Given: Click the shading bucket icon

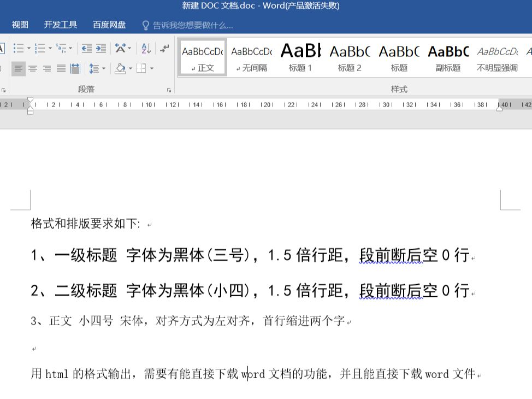Looking at the screenshot, I should (121, 69).
